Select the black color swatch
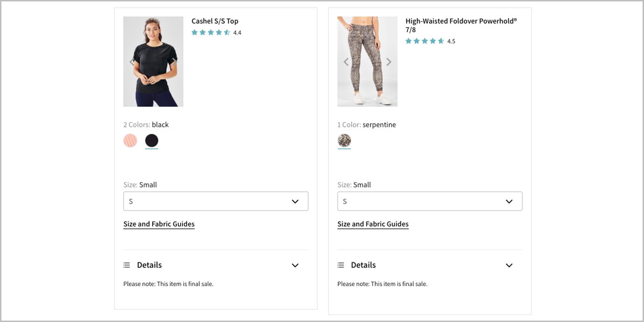 coord(152,140)
